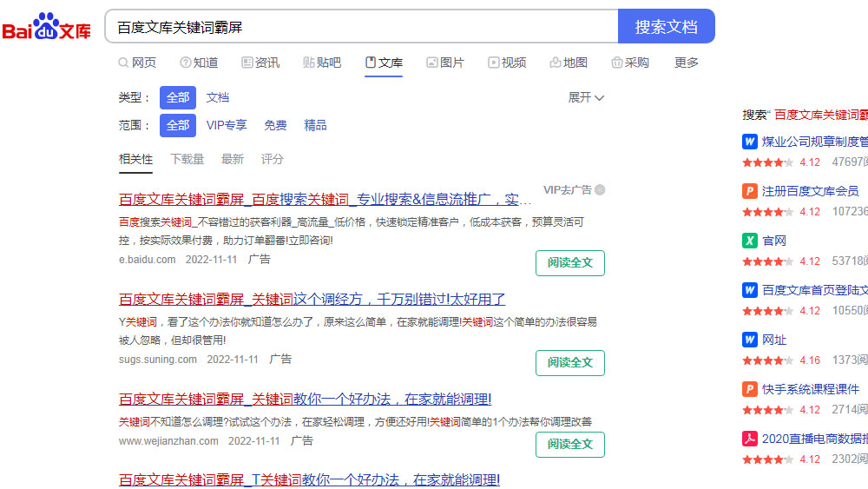868x489 pixels.
Task: Open the 采购 tab
Action: [x=630, y=63]
